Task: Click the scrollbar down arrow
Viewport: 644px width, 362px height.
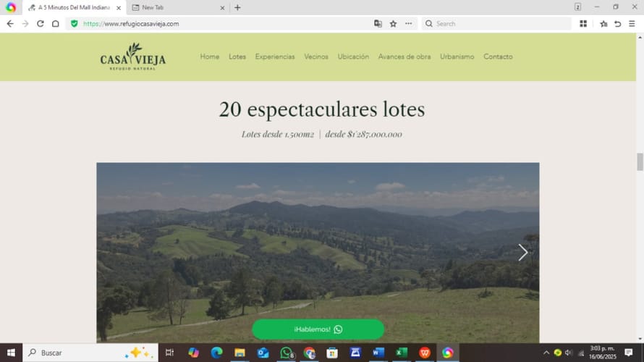Action: coord(640,339)
